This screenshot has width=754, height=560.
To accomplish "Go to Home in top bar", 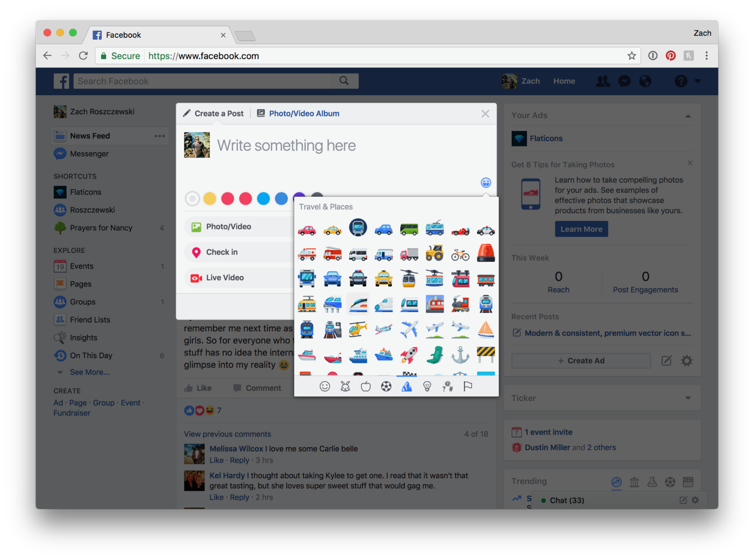I will pos(564,81).
